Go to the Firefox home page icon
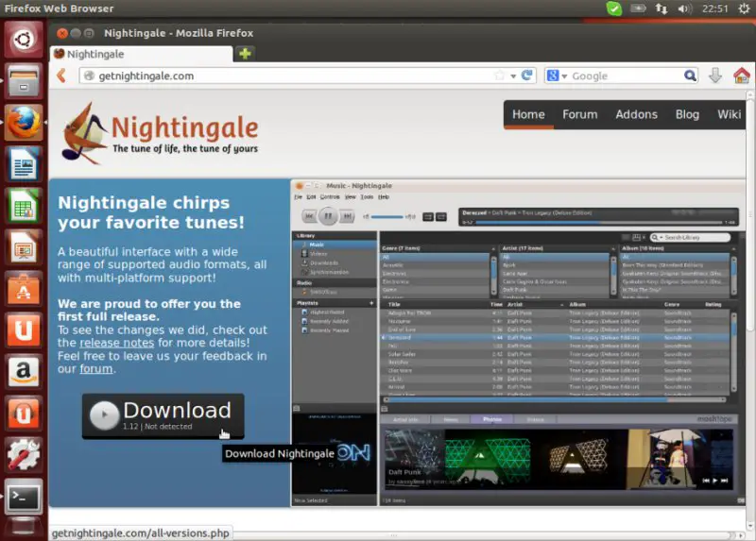Screen dimensions: 756x541 pyautogui.click(x=742, y=76)
